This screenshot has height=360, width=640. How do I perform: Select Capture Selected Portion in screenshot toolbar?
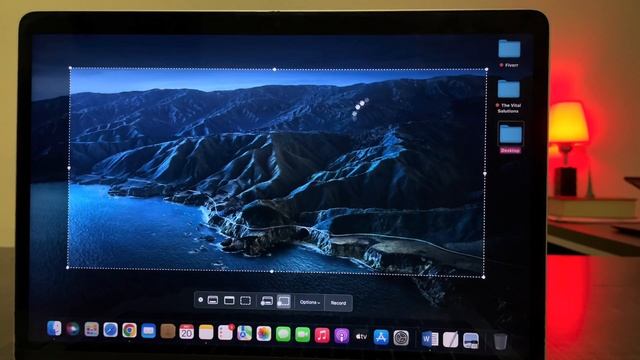[x=245, y=301]
